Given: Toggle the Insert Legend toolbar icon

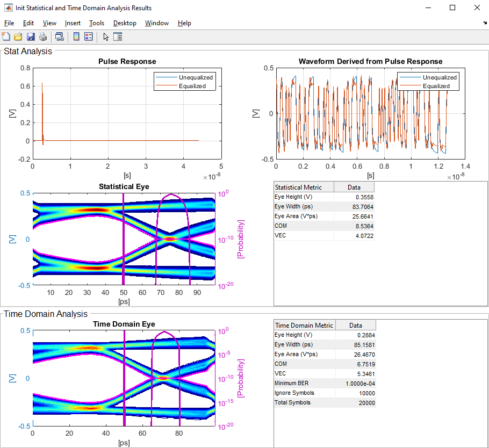Looking at the screenshot, I should click(x=89, y=37).
